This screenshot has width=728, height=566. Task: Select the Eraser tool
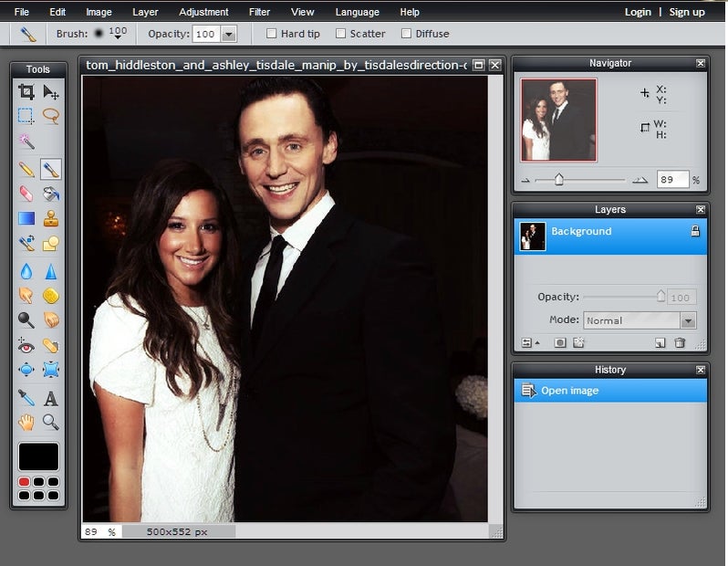(26, 194)
